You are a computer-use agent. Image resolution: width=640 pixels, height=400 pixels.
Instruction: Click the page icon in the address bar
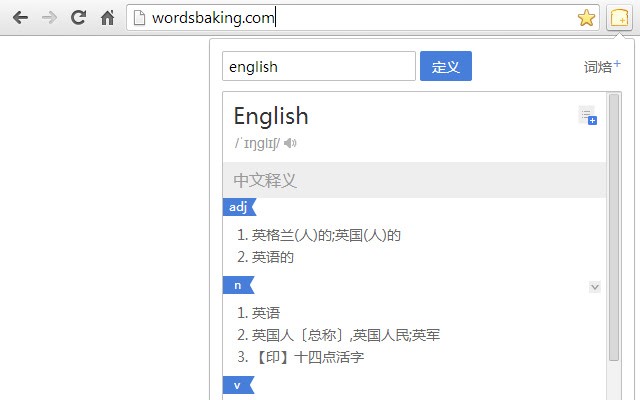coord(140,17)
